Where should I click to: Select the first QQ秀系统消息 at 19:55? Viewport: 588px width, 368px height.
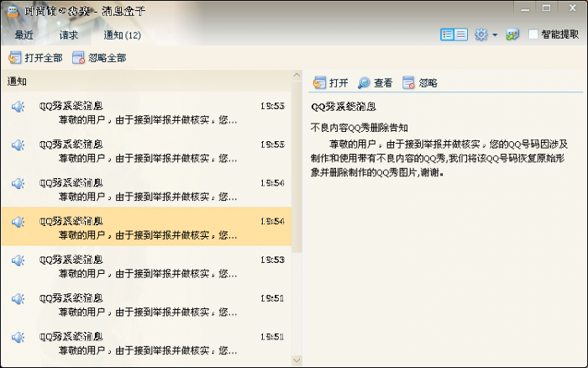click(x=146, y=111)
